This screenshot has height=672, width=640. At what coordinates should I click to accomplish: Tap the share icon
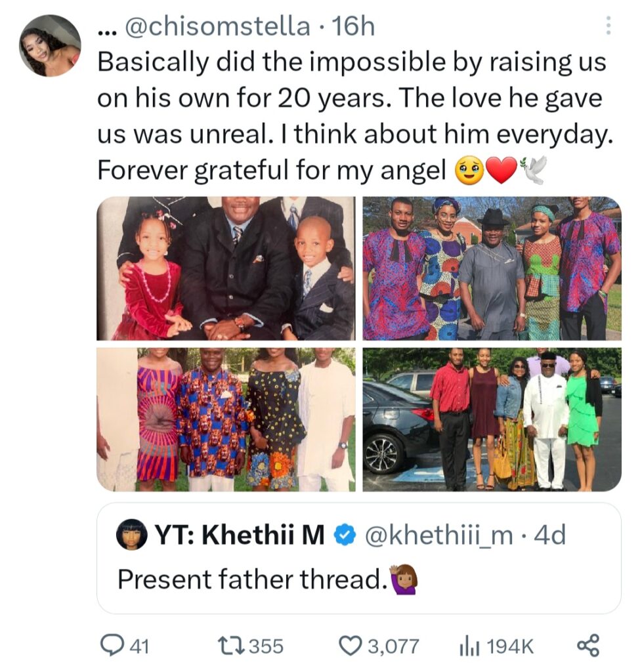pyautogui.click(x=587, y=646)
